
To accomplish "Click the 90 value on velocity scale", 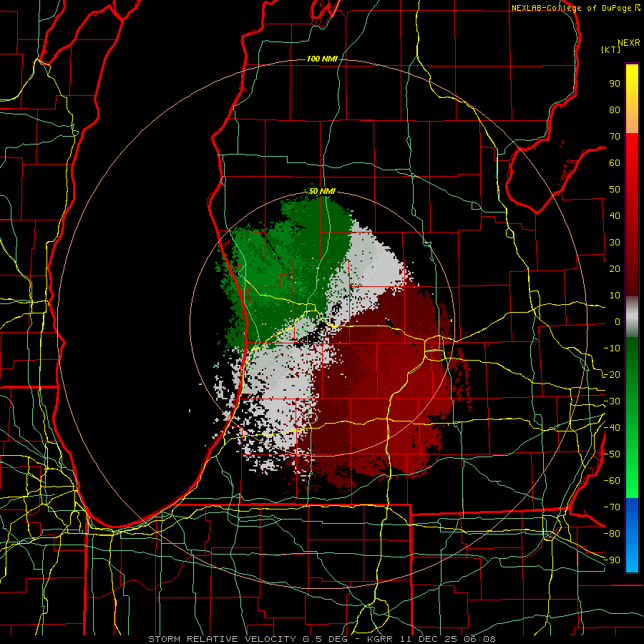I will 615,84.
